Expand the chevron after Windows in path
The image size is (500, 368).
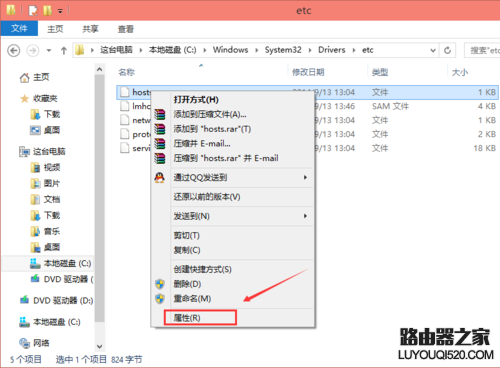[257, 50]
